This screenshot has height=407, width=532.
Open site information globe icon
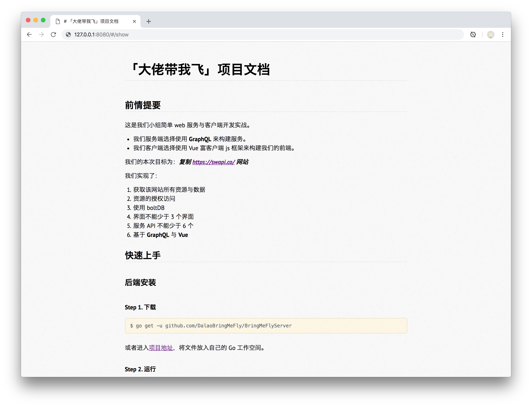pyautogui.click(x=69, y=35)
